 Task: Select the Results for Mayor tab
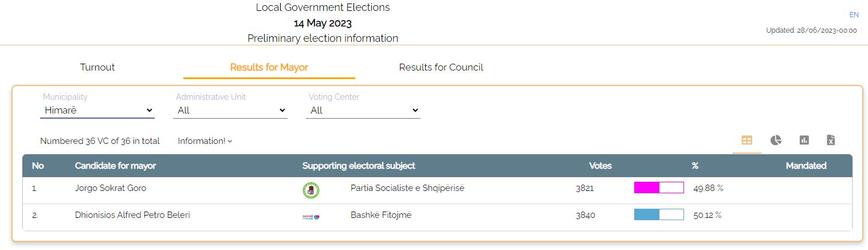[x=269, y=67]
